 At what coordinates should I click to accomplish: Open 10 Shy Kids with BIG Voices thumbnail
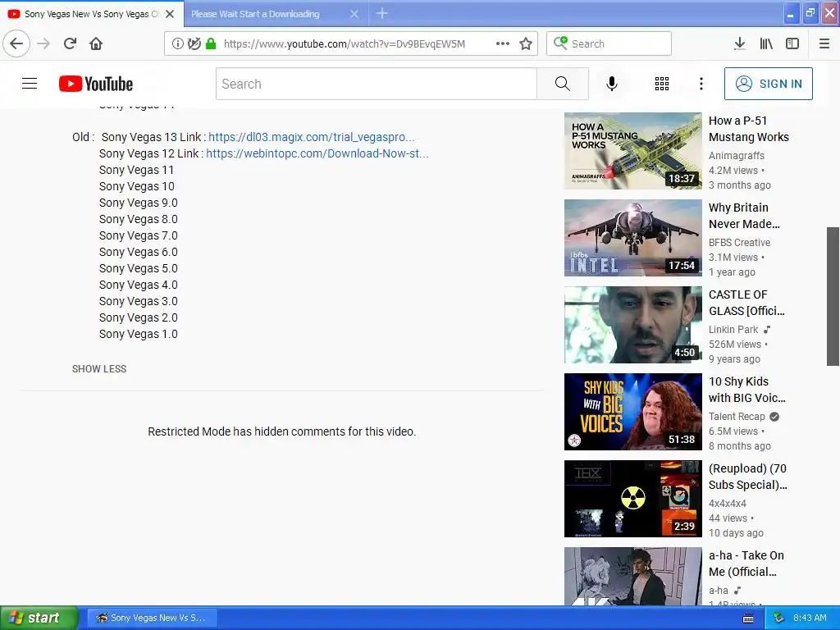click(x=632, y=412)
